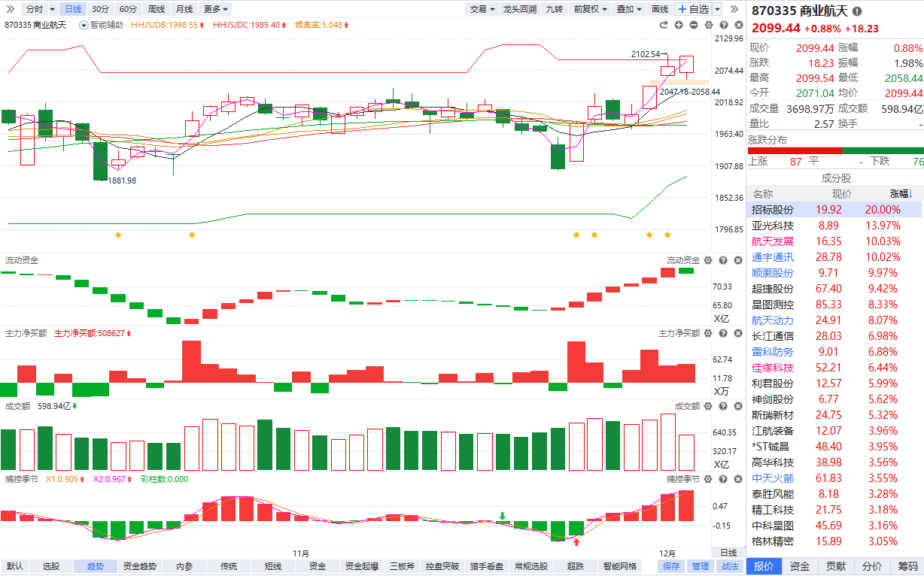This screenshot has width=924, height=576.
Task: Click the info icon beside 商业航天 title
Action: point(857,12)
